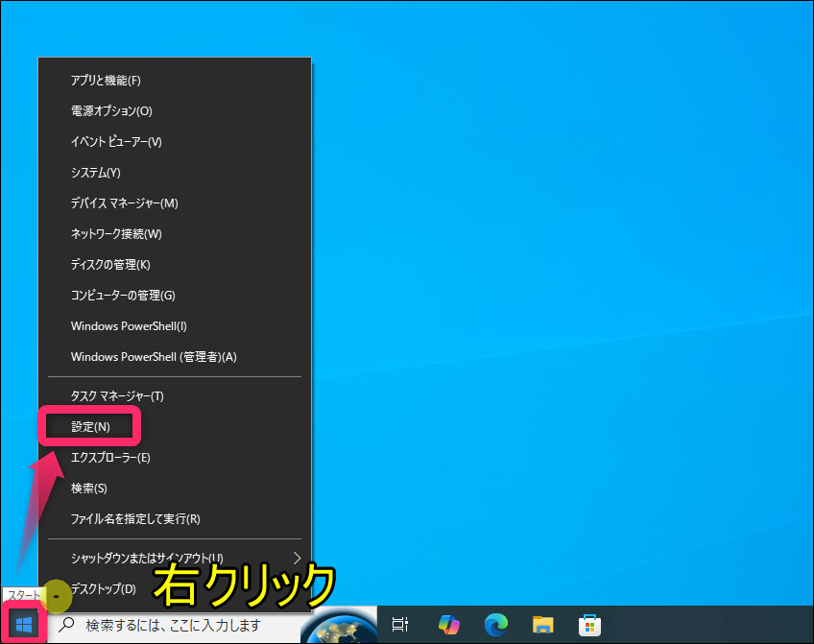The image size is (814, 644).
Task: Choose 電源オプション(O) in the menu
Action: point(111,111)
